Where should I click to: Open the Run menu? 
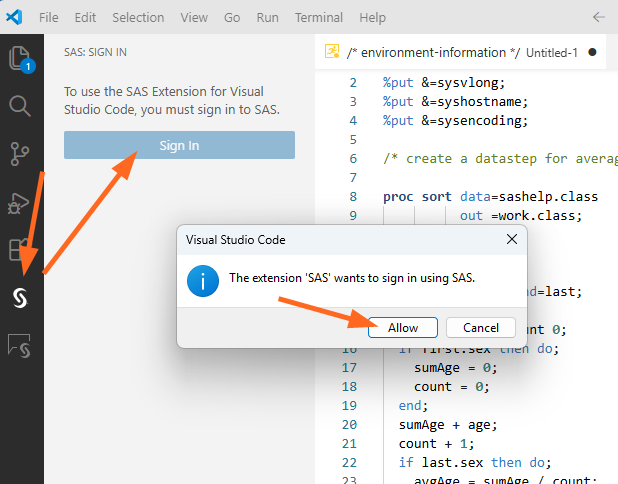267,17
